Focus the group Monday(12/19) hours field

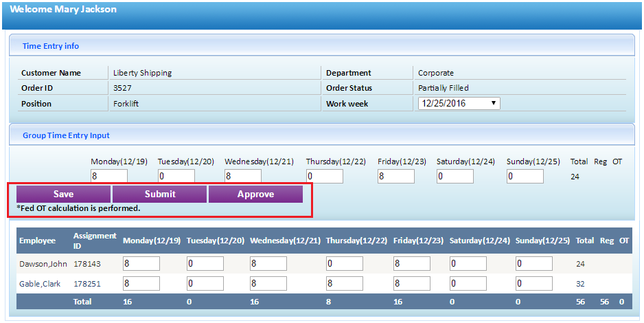coord(109,177)
